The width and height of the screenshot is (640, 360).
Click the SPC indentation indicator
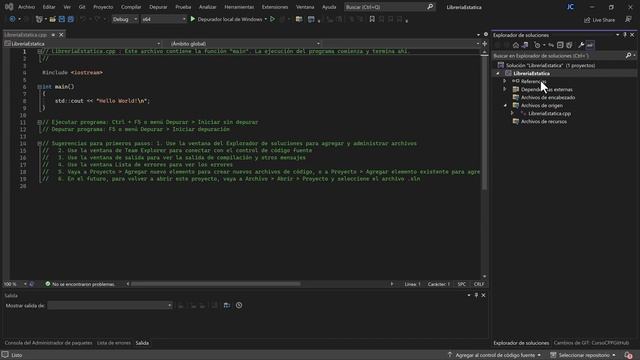[x=462, y=284]
